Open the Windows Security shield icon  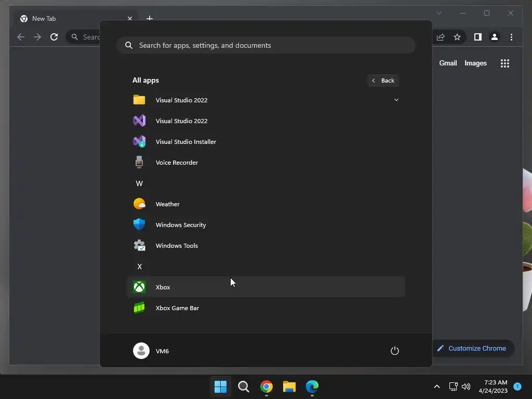[139, 224]
